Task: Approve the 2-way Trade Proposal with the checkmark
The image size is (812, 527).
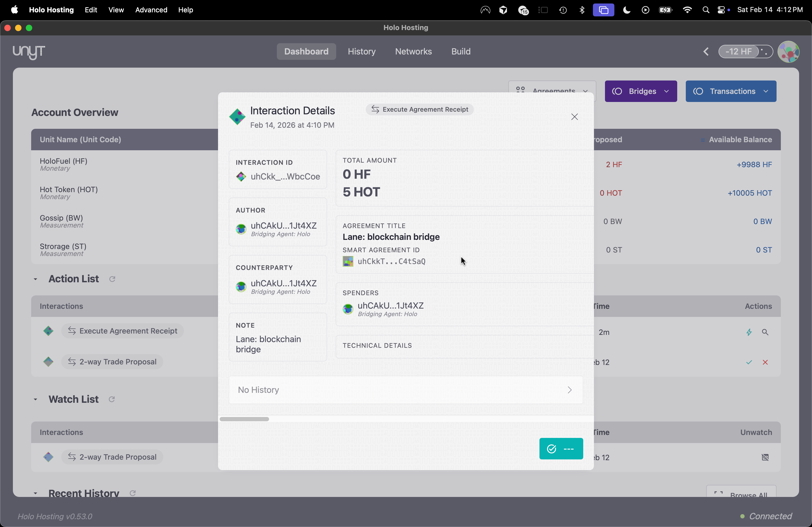Action: (749, 362)
